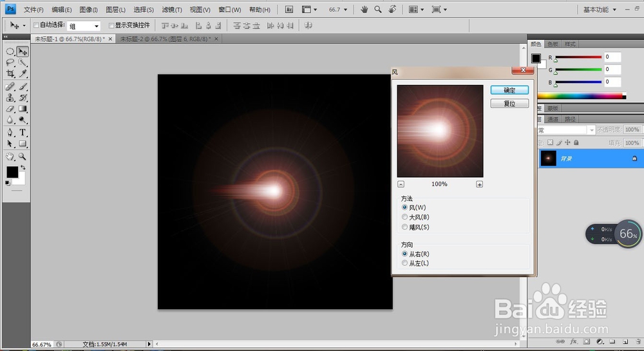Select 从右(R) direction radio button
Screen dimensions: 644x351
[404, 254]
